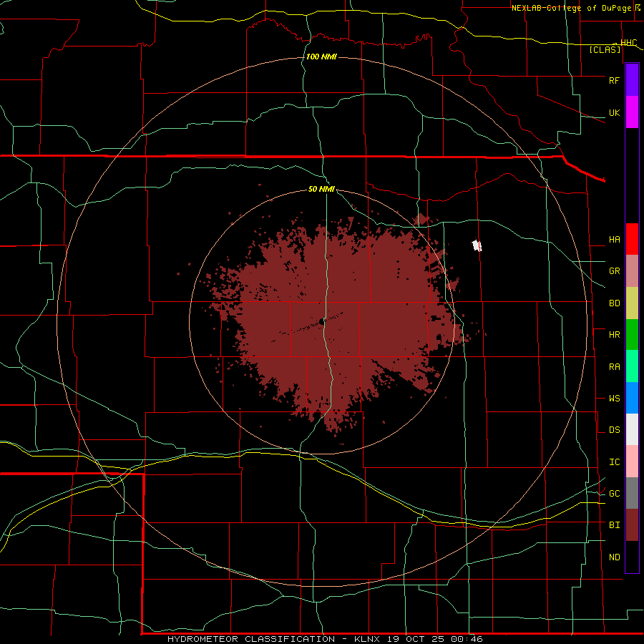Click the ND legend label
Viewport: 644px width, 644px height.
click(614, 557)
